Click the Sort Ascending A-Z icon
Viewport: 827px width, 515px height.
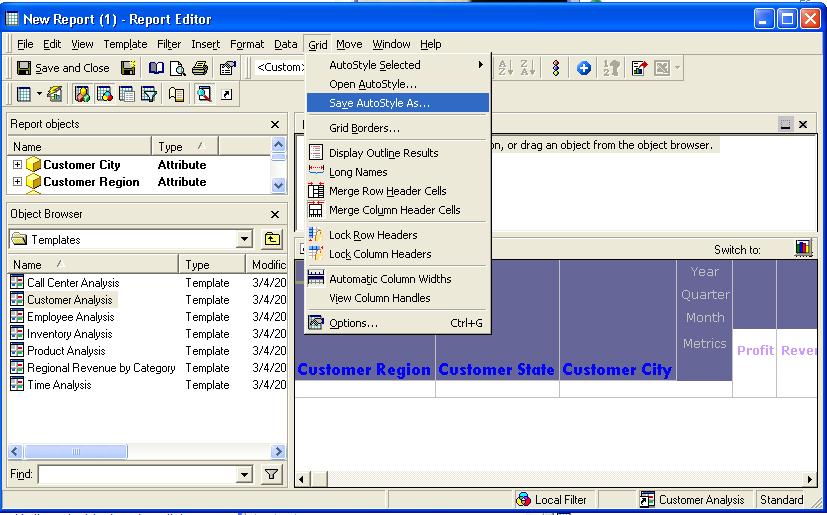pos(505,68)
